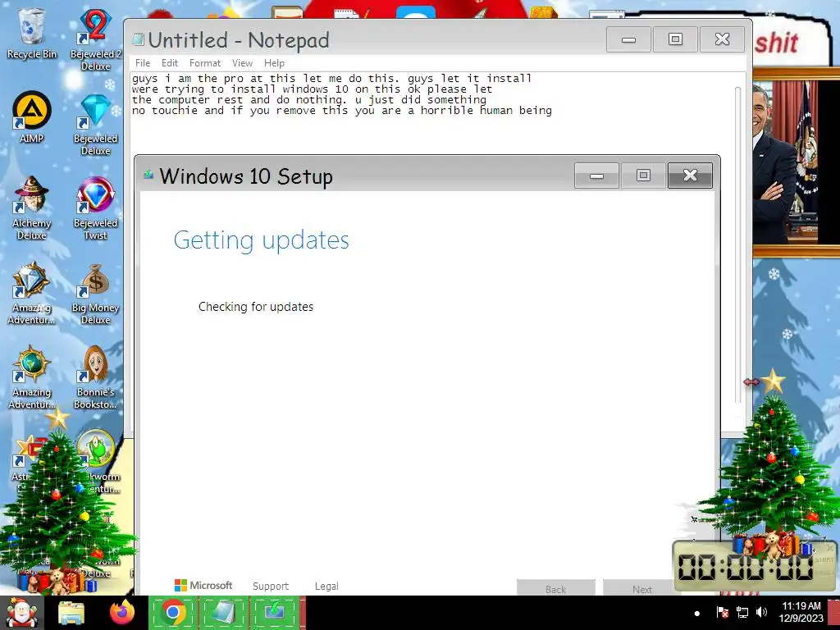Open the Notepad File menu
The width and height of the screenshot is (840, 630).
pos(143,63)
